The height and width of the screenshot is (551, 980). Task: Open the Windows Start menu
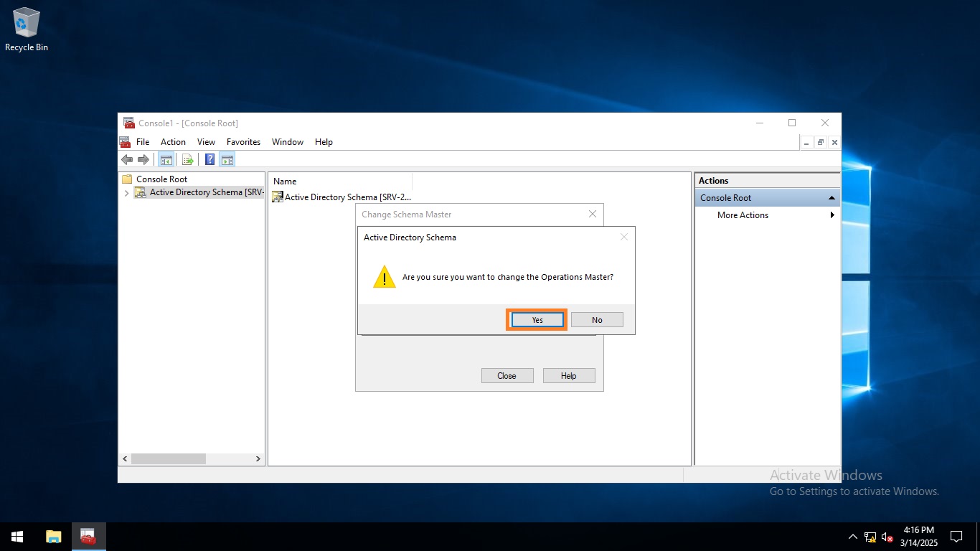(x=17, y=537)
